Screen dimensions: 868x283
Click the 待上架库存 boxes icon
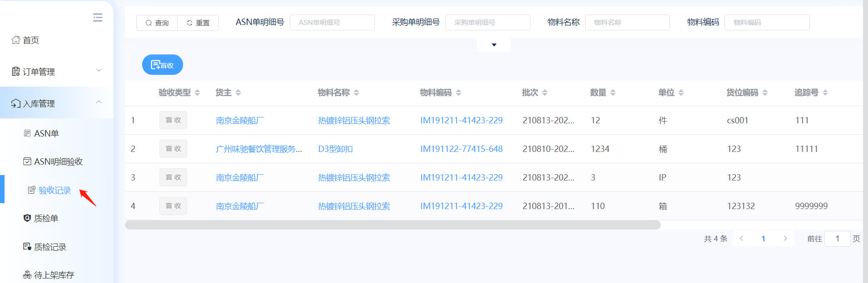point(27,275)
